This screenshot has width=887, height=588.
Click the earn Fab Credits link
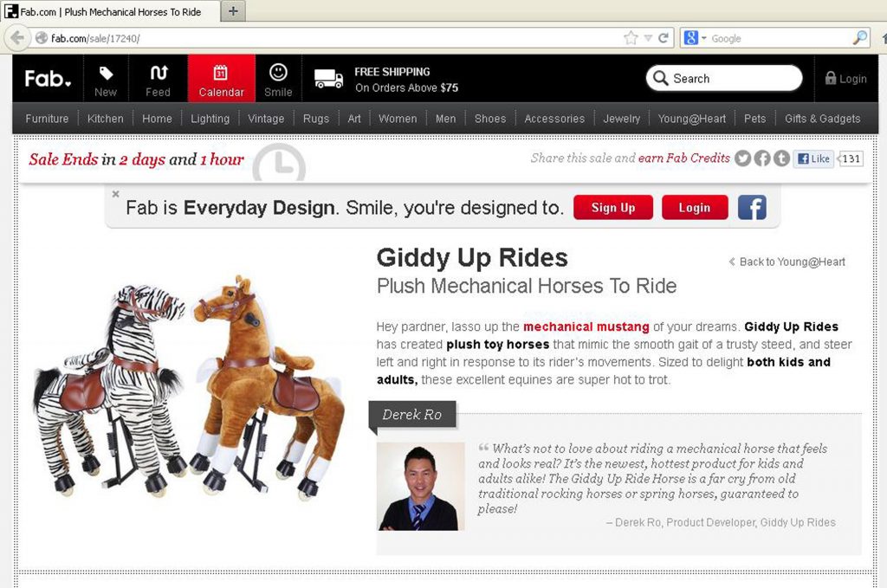pyautogui.click(x=684, y=158)
